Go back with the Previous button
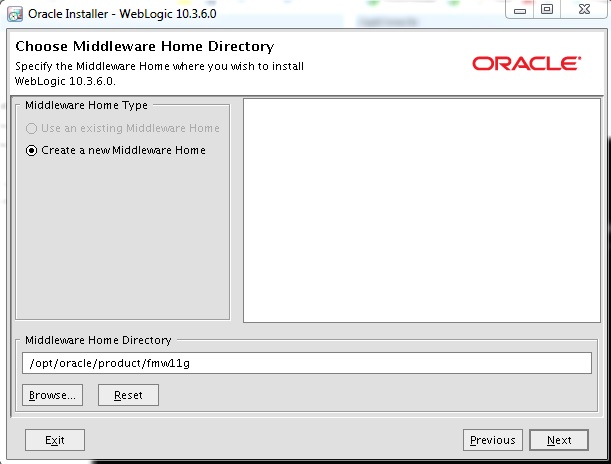Image resolution: width=611 pixels, height=464 pixels. (492, 440)
